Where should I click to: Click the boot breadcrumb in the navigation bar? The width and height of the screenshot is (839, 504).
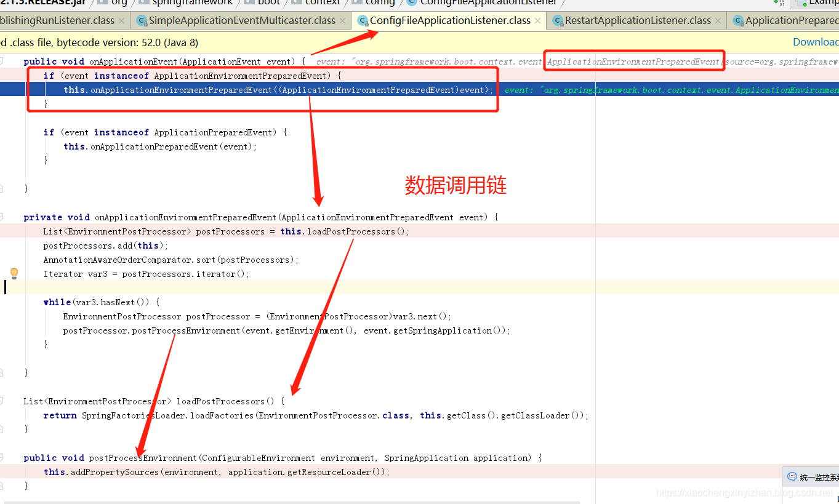coord(268,2)
